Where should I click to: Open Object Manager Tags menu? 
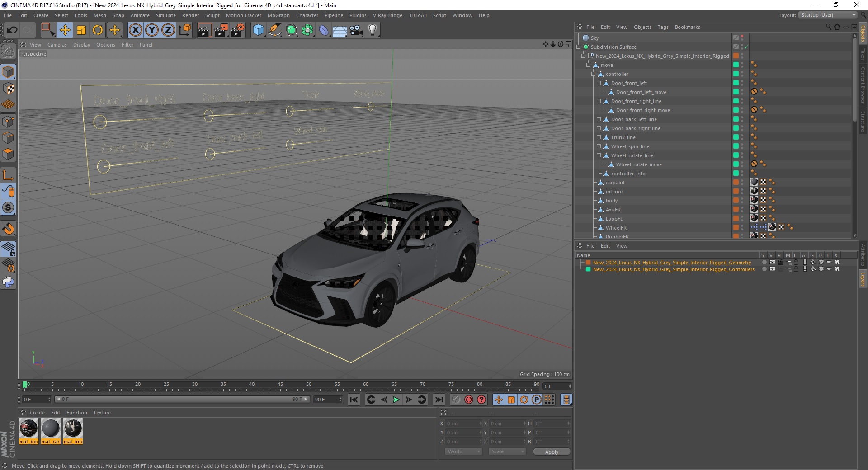click(x=663, y=27)
